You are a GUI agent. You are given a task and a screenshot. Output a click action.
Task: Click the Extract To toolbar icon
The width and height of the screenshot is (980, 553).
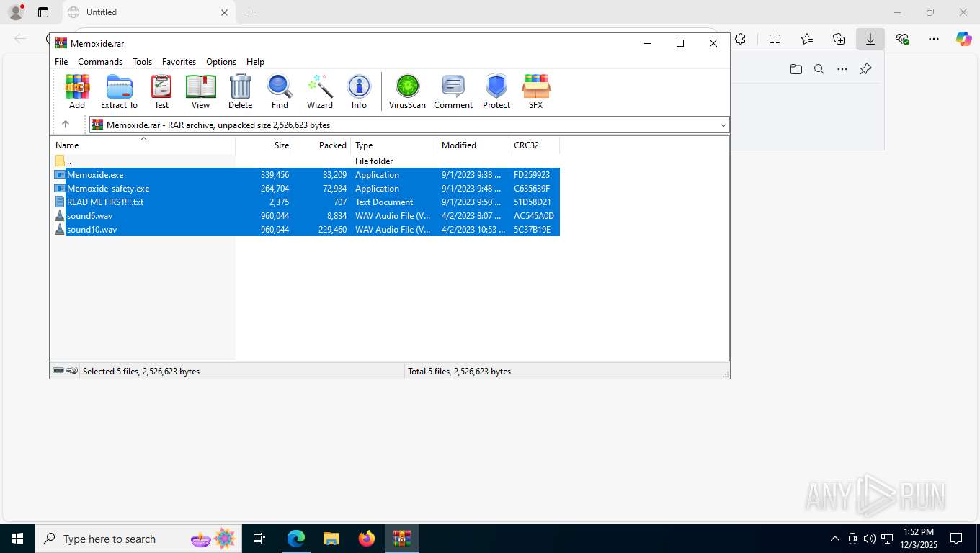pos(119,91)
